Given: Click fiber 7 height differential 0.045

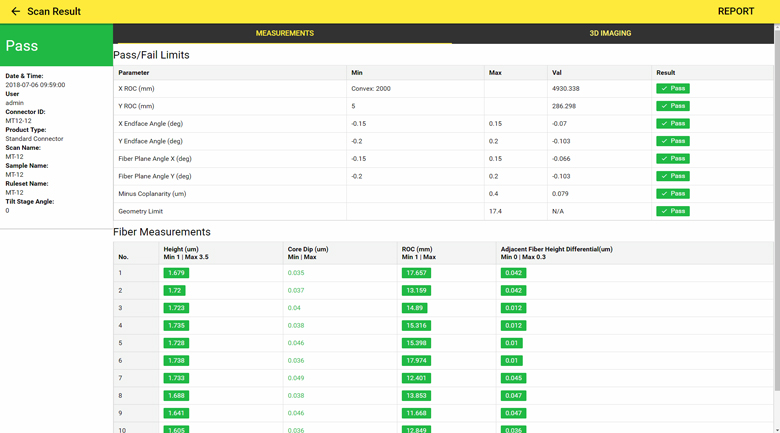Looking at the screenshot, I should click(513, 378).
